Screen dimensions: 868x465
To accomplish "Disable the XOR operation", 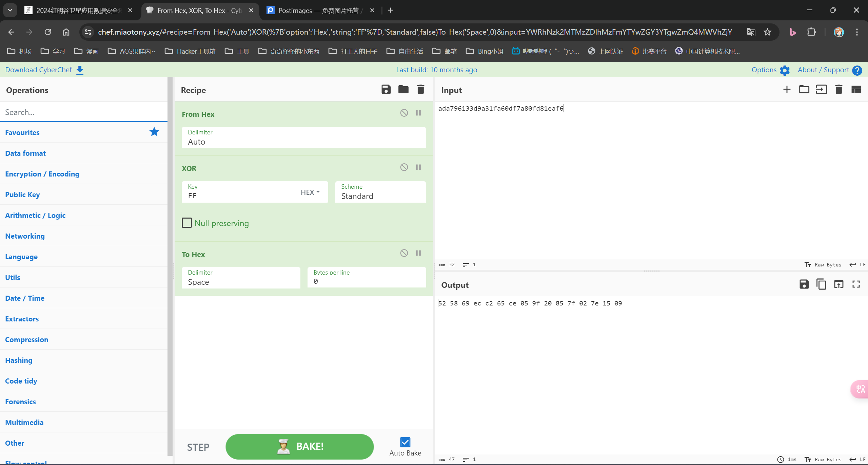I will tap(404, 167).
